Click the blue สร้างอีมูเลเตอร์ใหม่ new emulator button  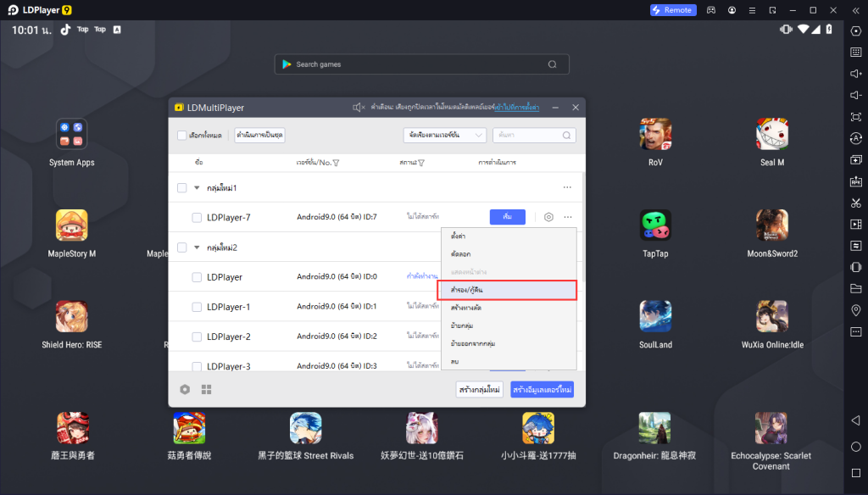click(x=542, y=390)
